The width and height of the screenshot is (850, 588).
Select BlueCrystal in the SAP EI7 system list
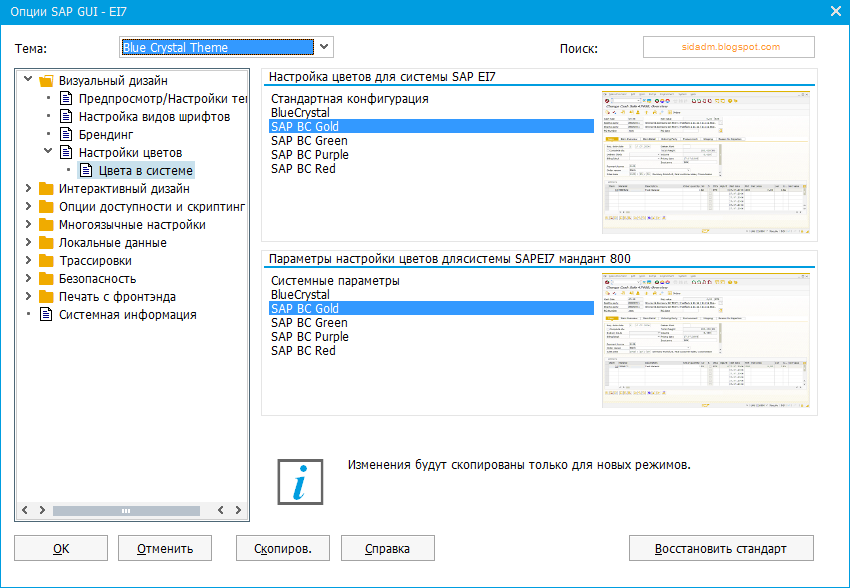tap(300, 113)
